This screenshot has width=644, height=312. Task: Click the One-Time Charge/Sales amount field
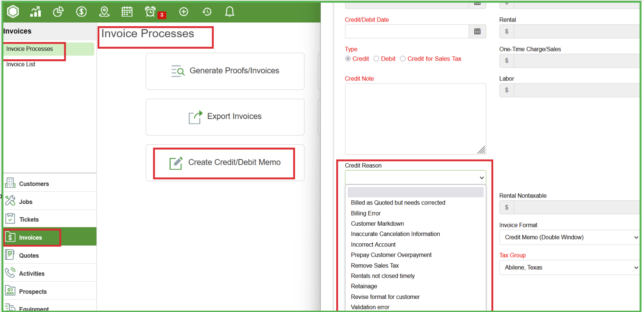tap(577, 61)
